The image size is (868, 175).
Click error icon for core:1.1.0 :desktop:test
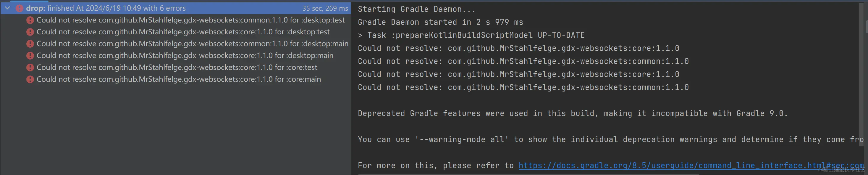pos(30,32)
